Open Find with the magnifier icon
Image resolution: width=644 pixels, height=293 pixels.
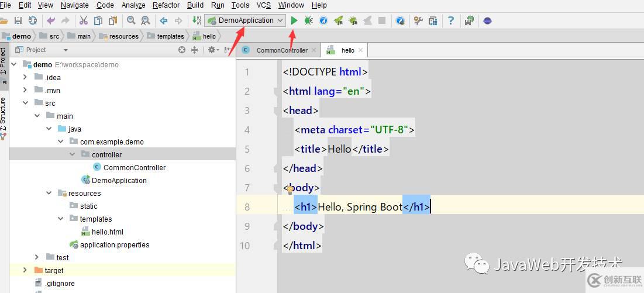click(x=131, y=20)
